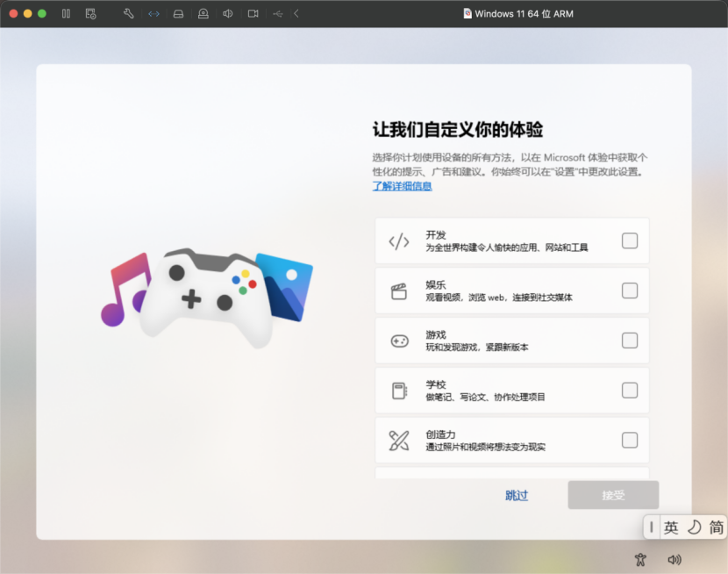Click the code brackets icon for 开发
The image size is (728, 574).
tap(399, 241)
